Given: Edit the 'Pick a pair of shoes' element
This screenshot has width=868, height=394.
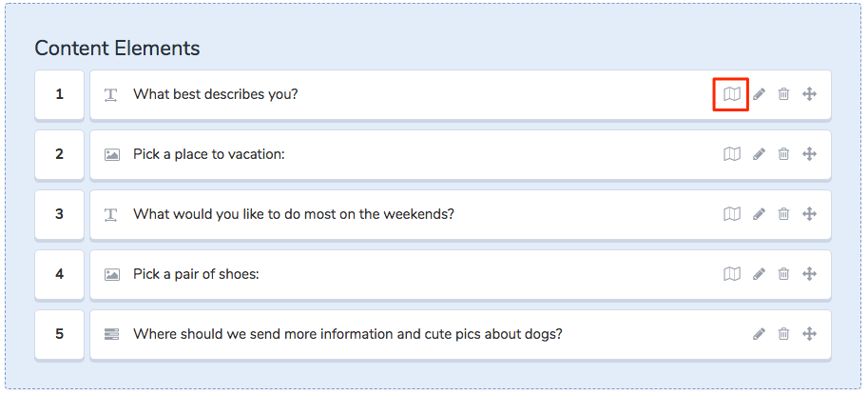Looking at the screenshot, I should pyautogui.click(x=759, y=274).
